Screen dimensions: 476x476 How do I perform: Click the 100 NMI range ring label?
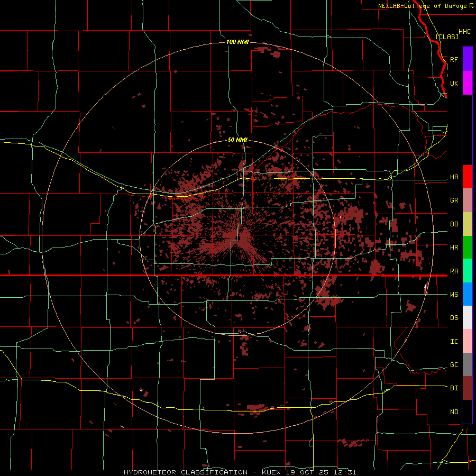237,42
